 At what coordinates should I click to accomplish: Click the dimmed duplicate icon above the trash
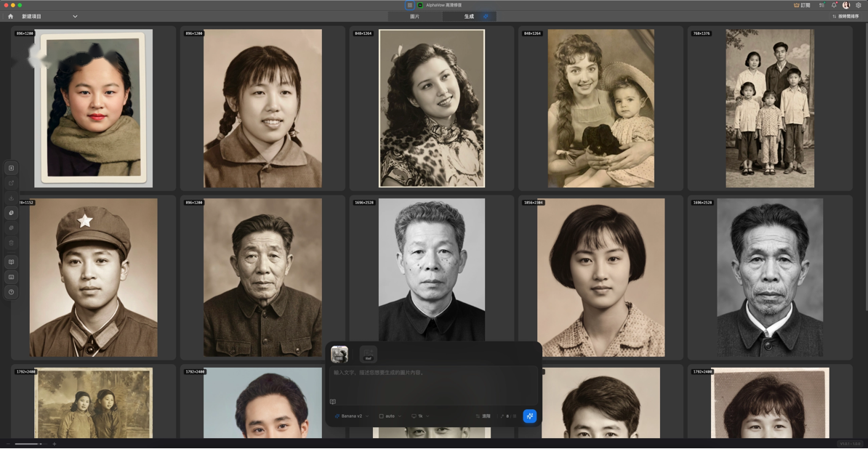[12, 228]
